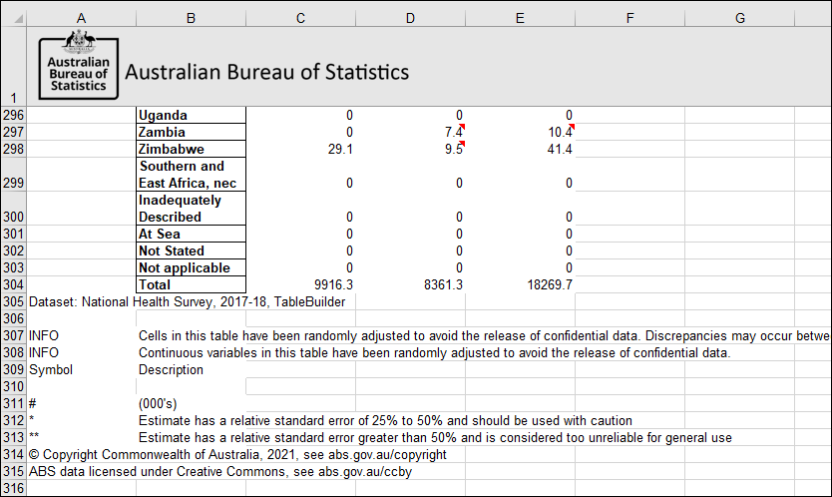The width and height of the screenshot is (832, 497).
Task: Select row 297 header
Action: 13,132
